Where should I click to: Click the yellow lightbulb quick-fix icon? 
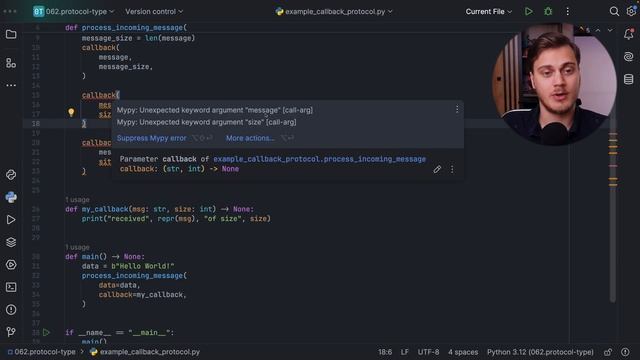tap(71, 112)
